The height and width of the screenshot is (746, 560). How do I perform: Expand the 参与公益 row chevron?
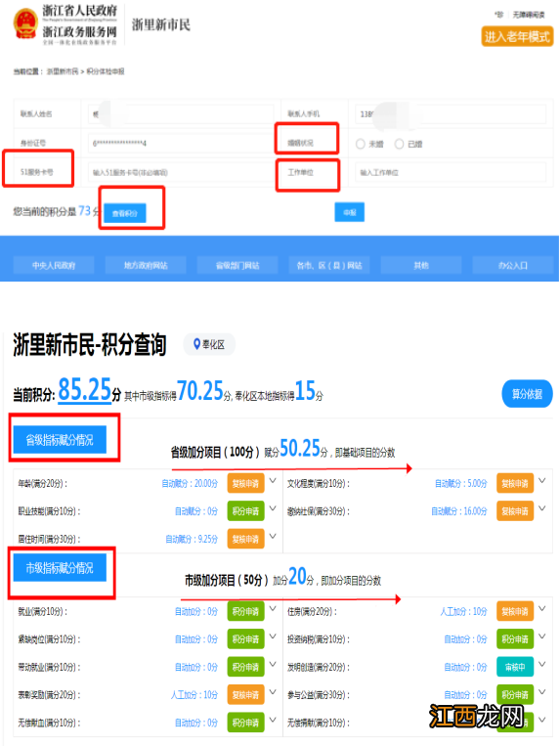[542, 692]
